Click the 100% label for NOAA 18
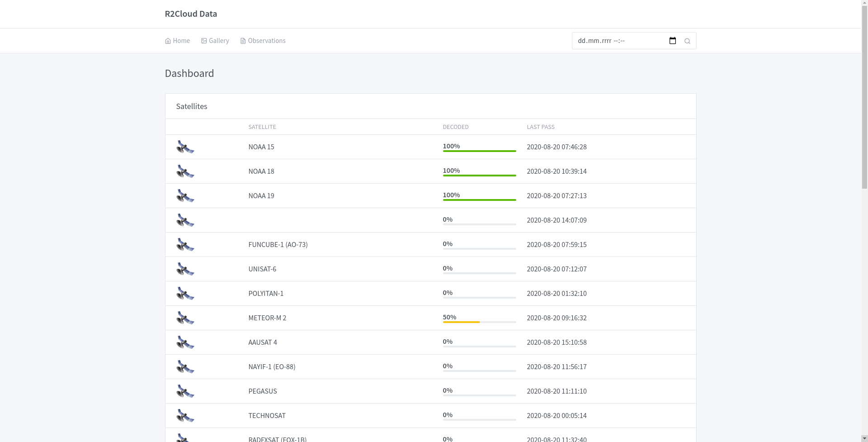This screenshot has height=442, width=868. click(451, 171)
